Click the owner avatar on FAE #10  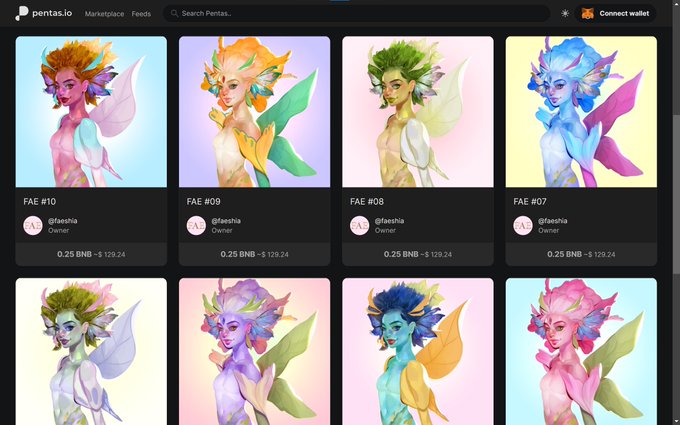33,226
